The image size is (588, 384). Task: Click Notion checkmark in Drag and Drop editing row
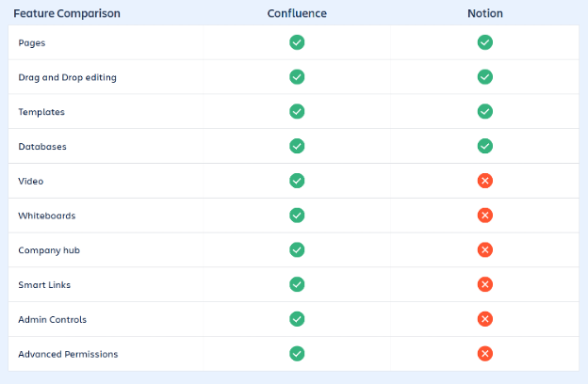485,77
